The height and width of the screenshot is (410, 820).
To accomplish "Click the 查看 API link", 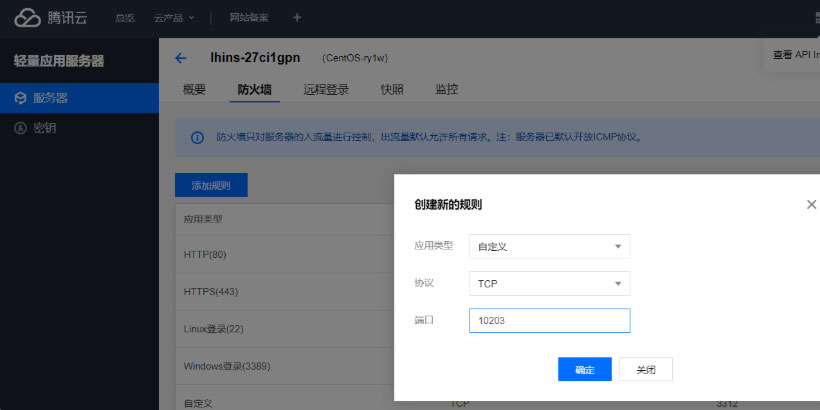I will 796,55.
